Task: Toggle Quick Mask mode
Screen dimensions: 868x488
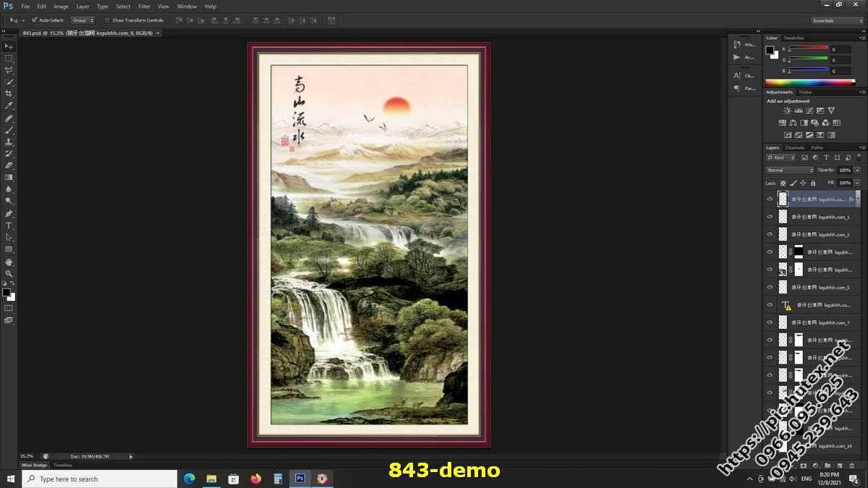Action: click(9, 308)
